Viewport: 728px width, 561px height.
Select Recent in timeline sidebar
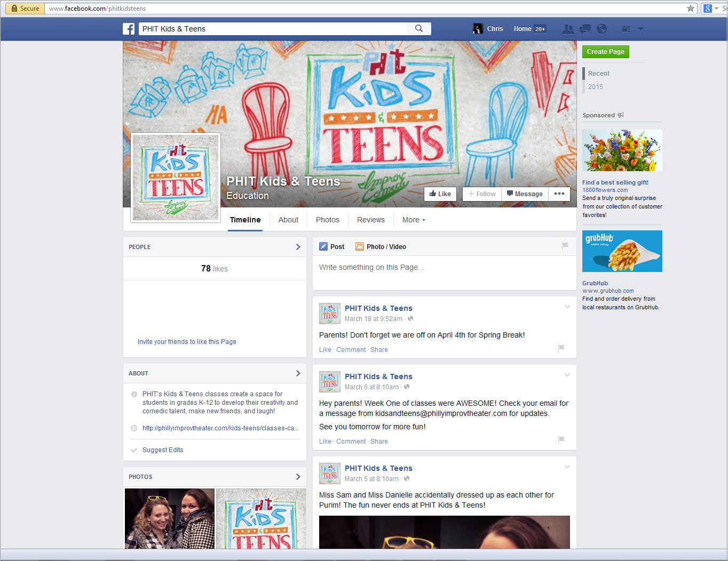tap(599, 74)
